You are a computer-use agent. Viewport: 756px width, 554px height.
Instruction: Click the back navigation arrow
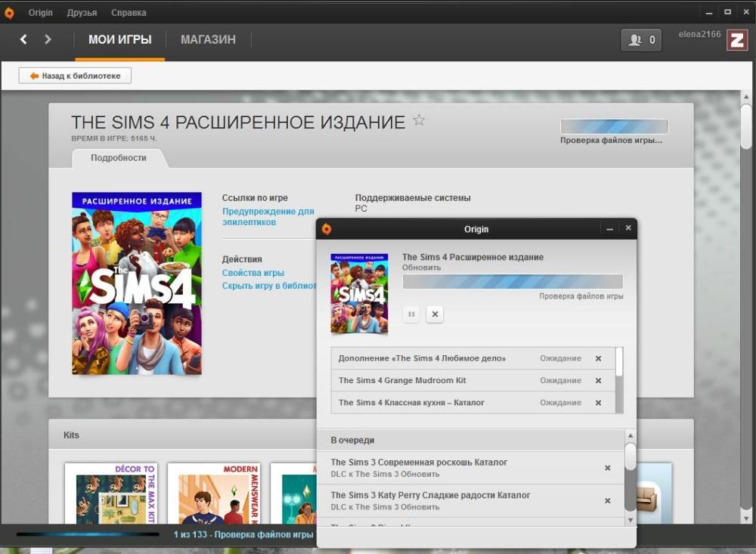[23, 39]
